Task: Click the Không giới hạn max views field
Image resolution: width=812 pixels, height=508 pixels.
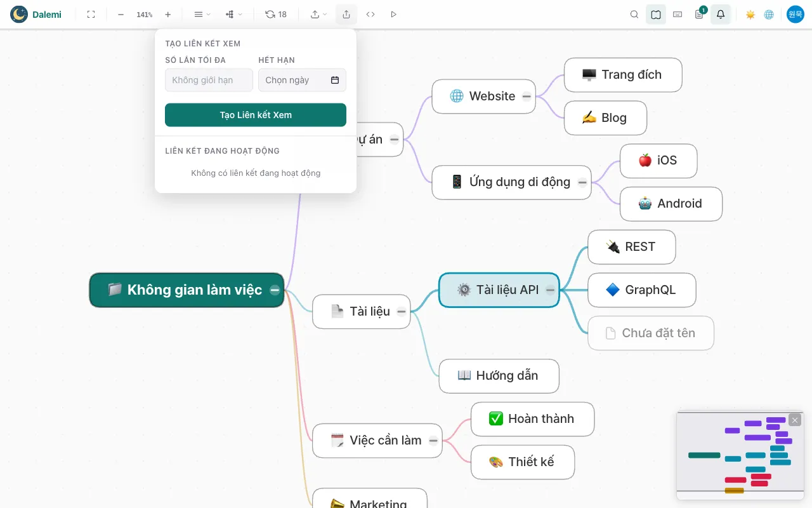Action: pyautogui.click(x=209, y=80)
